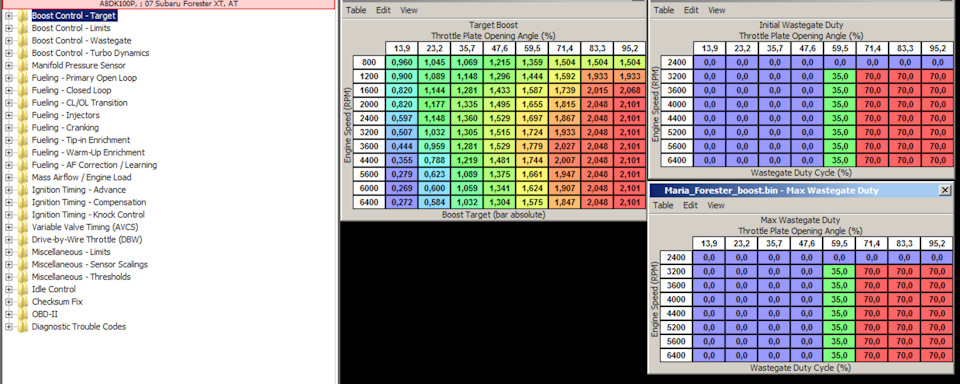Click the Ignition Timing - Advance folder icon
This screenshot has height=384, width=960.
coord(23,190)
